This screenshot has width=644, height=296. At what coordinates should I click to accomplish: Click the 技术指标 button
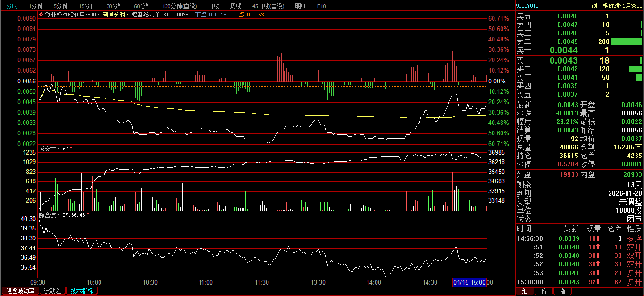click(82, 291)
